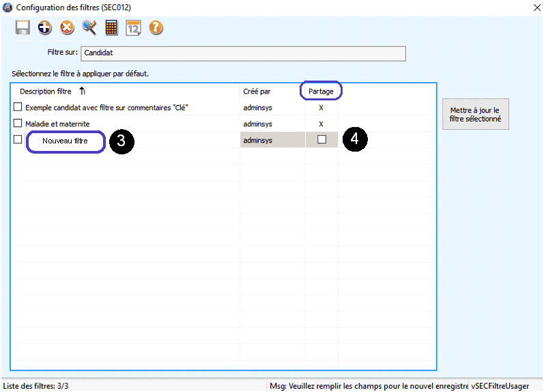Open the calculator icon

(x=111, y=28)
